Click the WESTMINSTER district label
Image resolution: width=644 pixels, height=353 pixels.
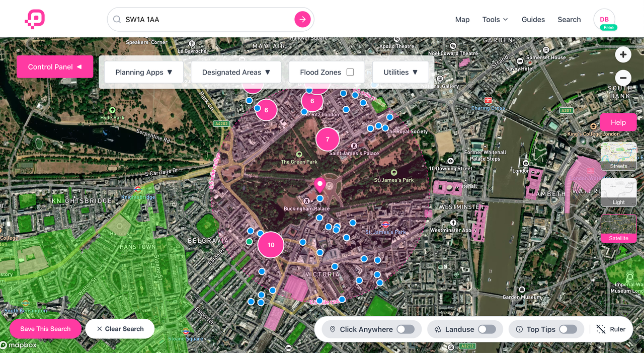click(461, 207)
